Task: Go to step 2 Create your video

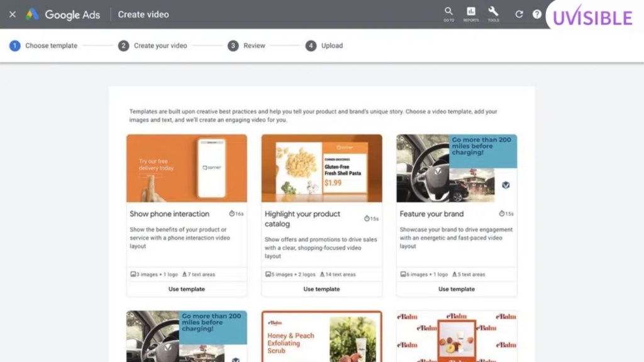Action: click(x=153, y=46)
